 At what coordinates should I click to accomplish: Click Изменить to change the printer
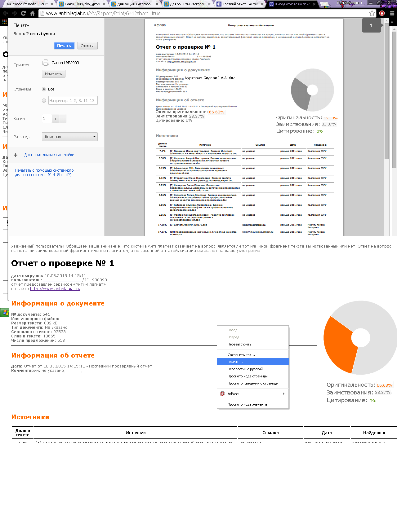[x=53, y=74]
